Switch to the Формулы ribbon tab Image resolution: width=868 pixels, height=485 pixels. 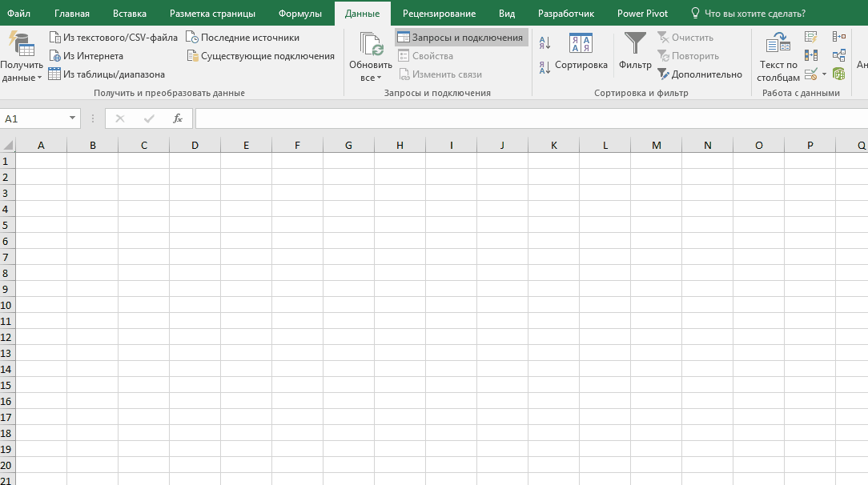(300, 13)
